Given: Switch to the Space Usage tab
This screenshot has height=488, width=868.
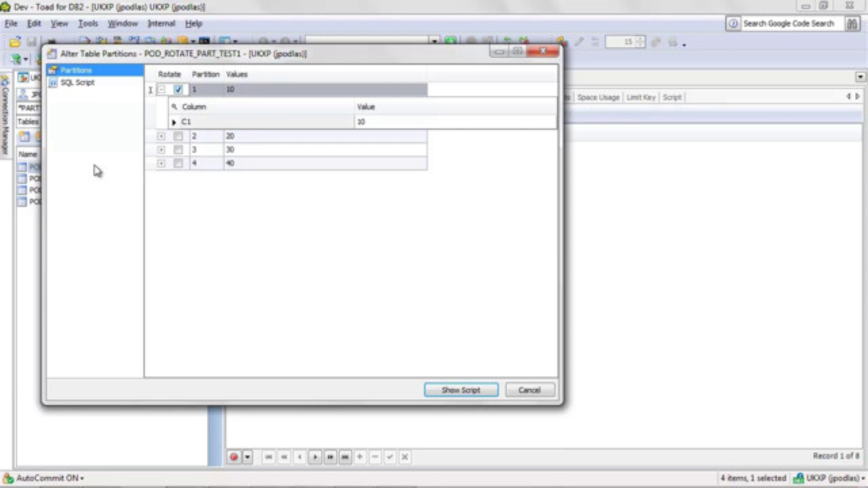Looking at the screenshot, I should [x=597, y=97].
